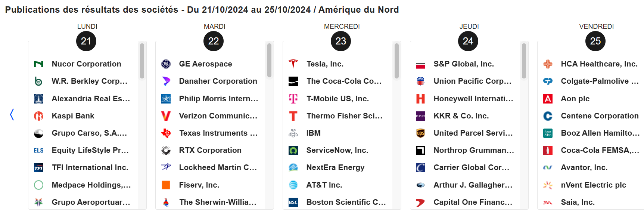The image size is (644, 213).
Task: Click the Aon plc logo icon
Action: [548, 99]
